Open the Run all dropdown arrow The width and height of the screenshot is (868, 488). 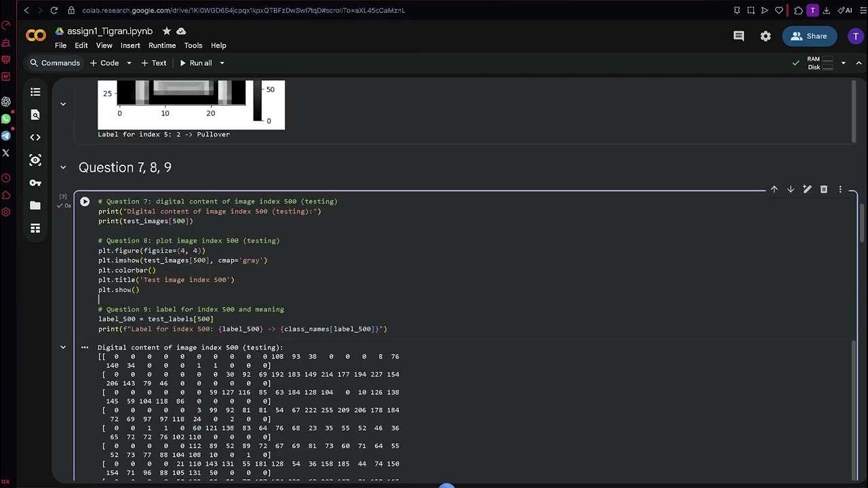click(222, 63)
